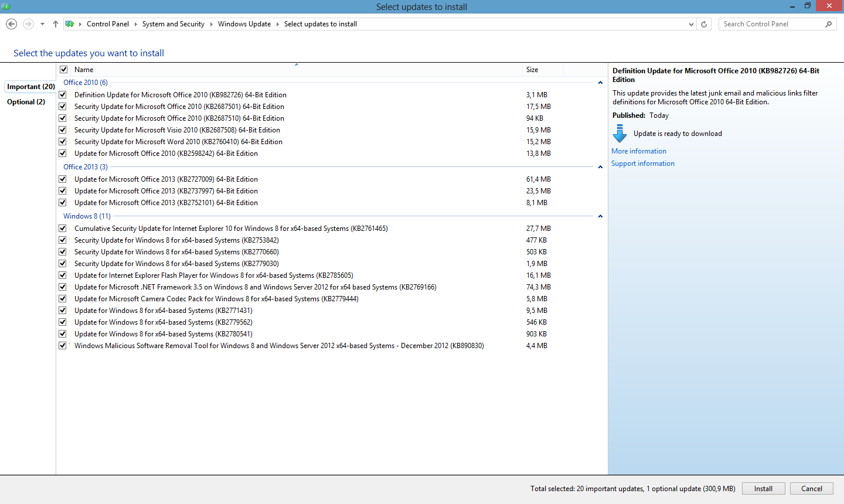Toggle the select-all checkbox beside Name
Viewport: 844px width, 504px height.
click(63, 69)
